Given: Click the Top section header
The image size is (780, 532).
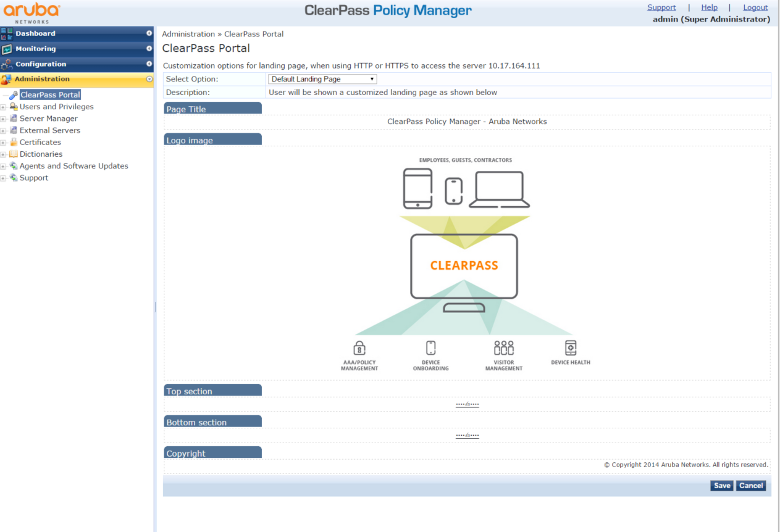Looking at the screenshot, I should tap(212, 390).
